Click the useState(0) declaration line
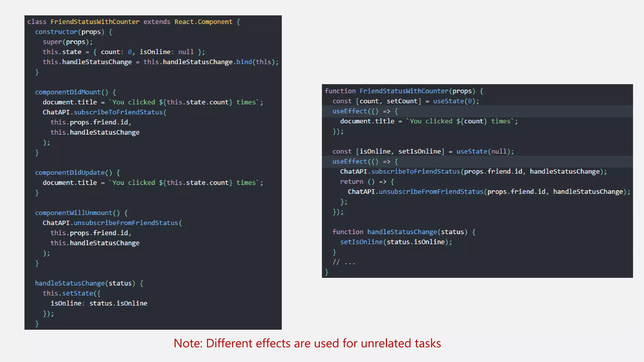 (405, 101)
